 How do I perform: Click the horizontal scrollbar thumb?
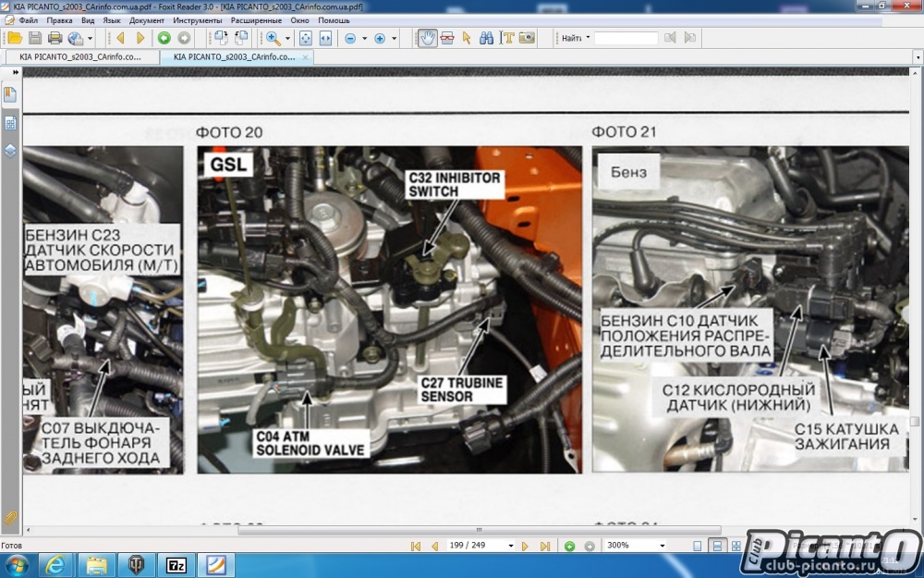click(x=479, y=530)
